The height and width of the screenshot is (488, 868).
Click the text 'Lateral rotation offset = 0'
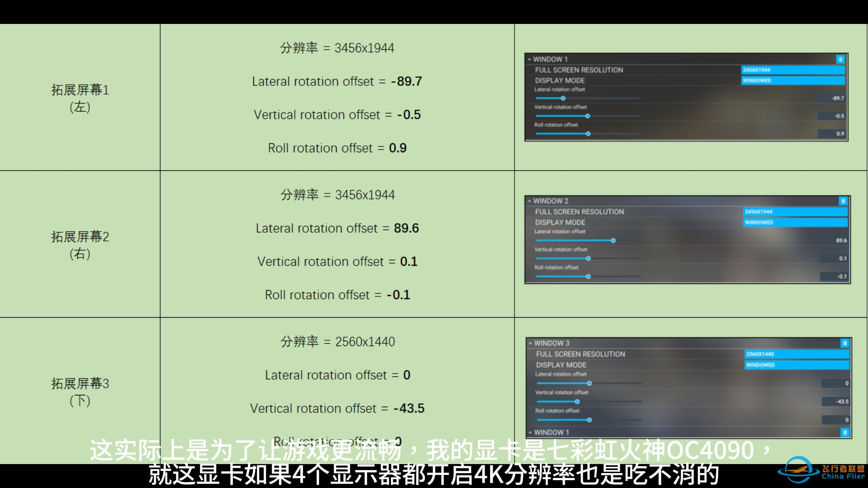click(337, 375)
